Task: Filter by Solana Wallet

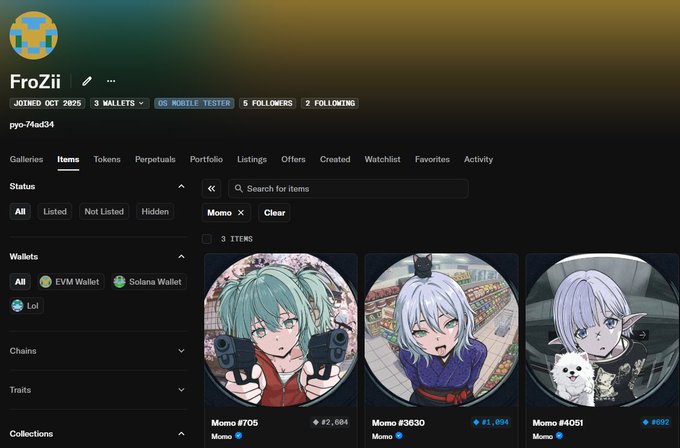Action: [149, 282]
